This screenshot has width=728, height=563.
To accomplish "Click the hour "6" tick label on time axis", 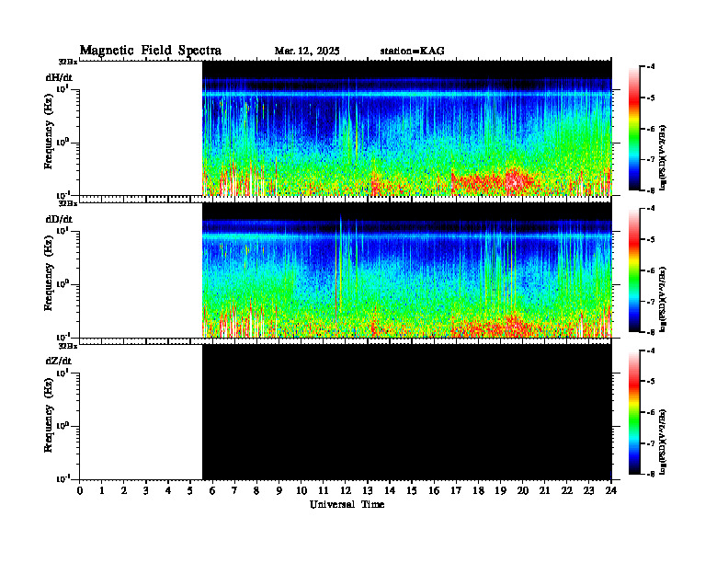I will [212, 491].
